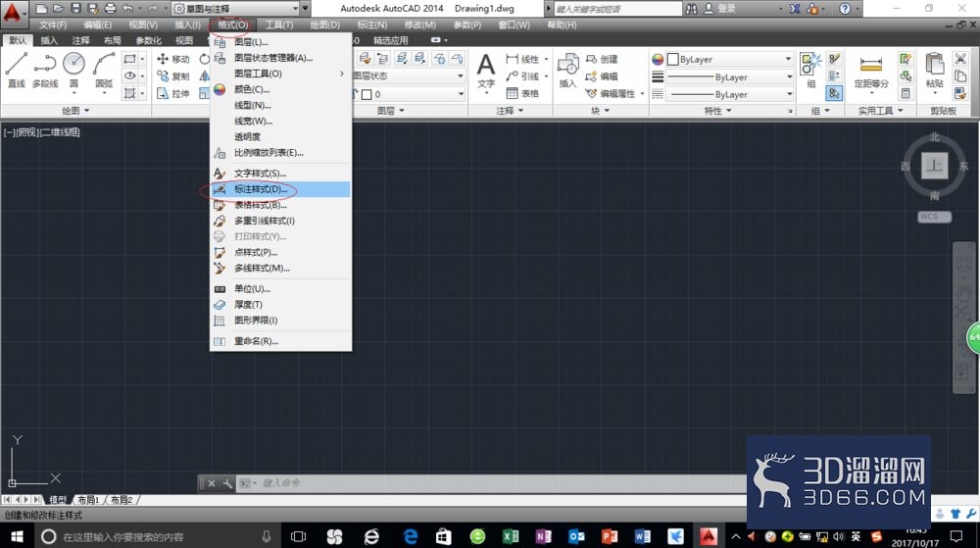Click the command line customize wrench icon
Screen dimensions: 980x548
click(x=227, y=483)
